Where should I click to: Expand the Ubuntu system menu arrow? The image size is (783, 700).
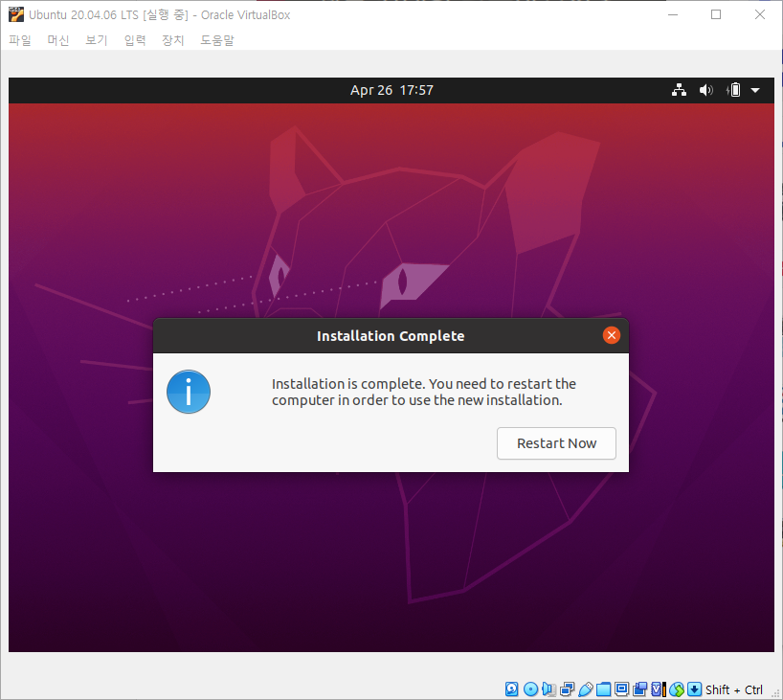[755, 90]
